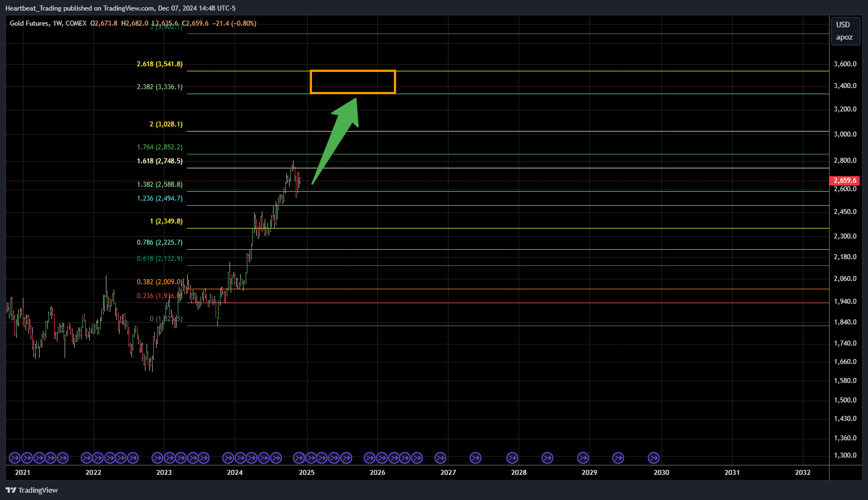Click the red 2,659.6 current price tag
The width and height of the screenshot is (868, 500).
click(x=845, y=181)
